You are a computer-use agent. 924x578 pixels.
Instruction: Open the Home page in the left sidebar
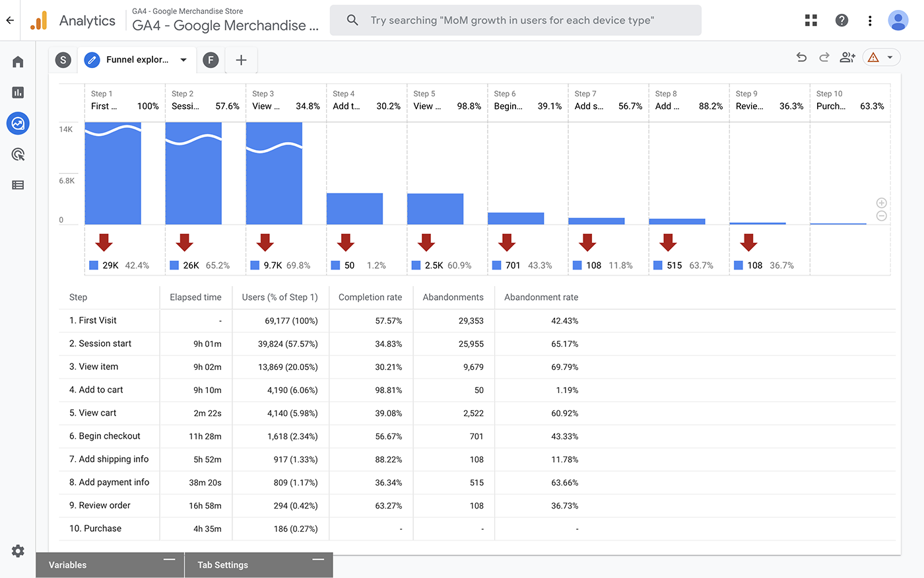point(18,61)
